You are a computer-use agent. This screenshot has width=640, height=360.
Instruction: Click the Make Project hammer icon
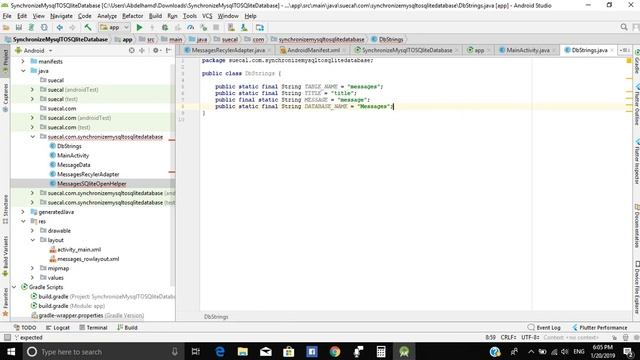point(88,28)
